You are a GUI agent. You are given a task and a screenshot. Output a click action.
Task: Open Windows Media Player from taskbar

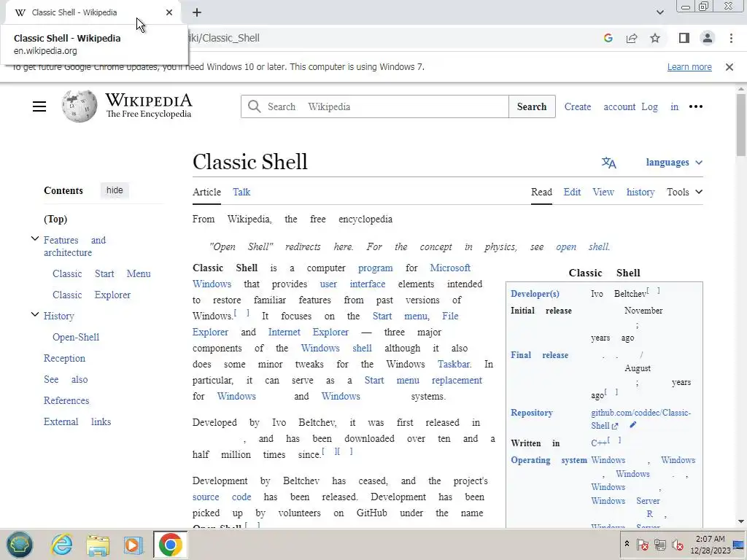(133, 545)
